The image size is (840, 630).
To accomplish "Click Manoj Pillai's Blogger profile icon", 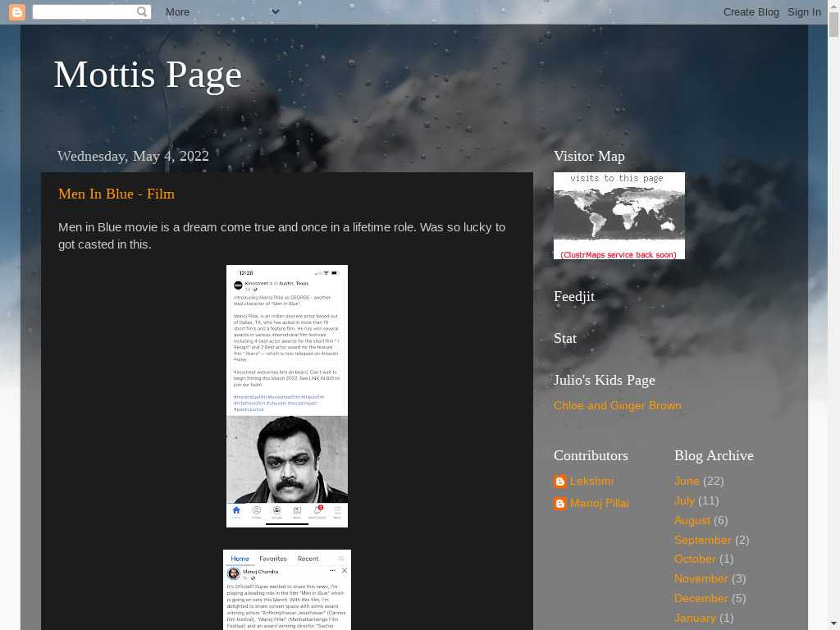I will tap(560, 504).
